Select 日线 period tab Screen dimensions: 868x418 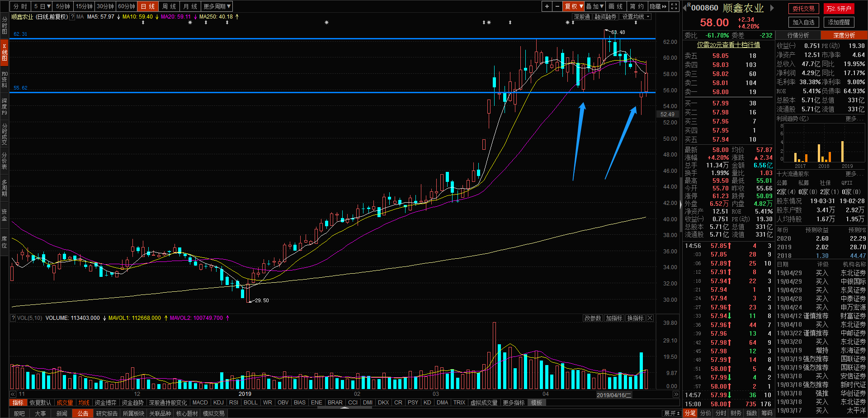click(x=148, y=6)
